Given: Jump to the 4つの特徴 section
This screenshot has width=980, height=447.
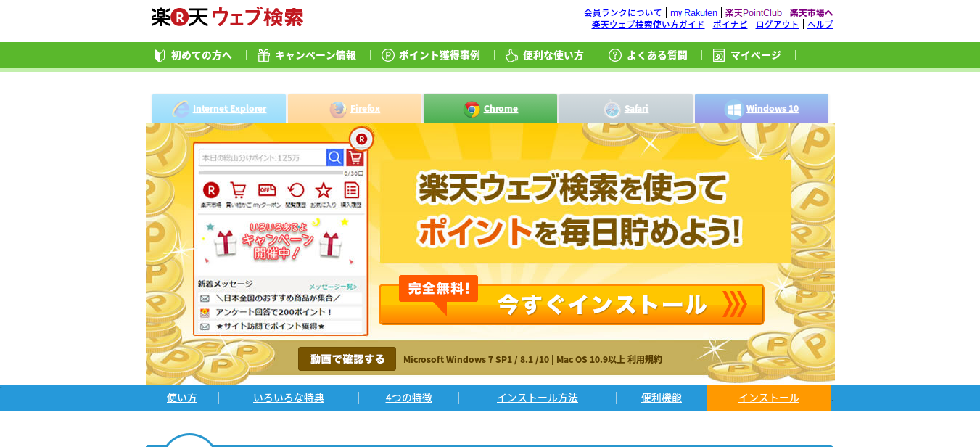Looking at the screenshot, I should [409, 398].
